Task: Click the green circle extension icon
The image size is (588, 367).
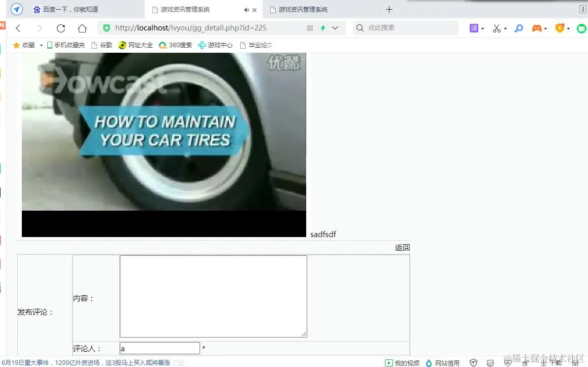Action: coord(581,28)
